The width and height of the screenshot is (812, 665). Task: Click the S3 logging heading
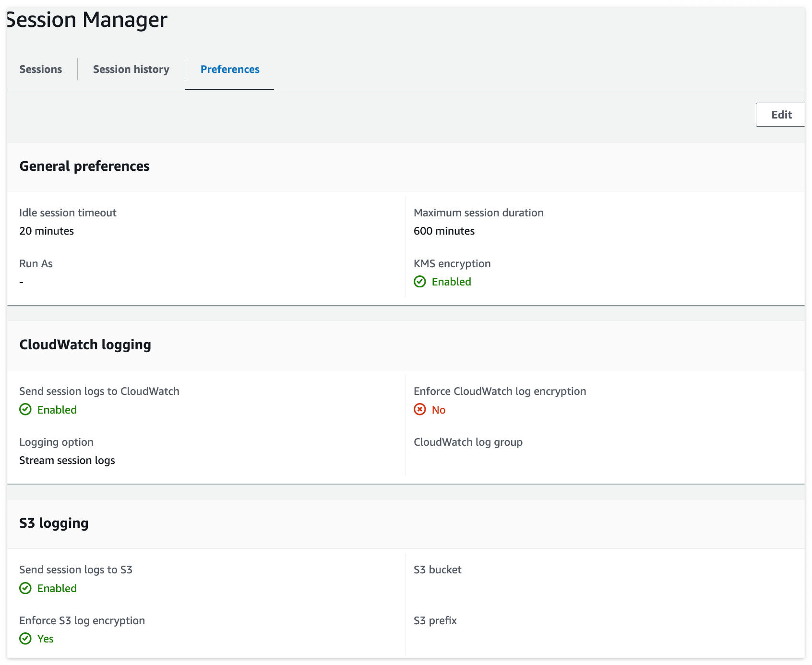[x=54, y=523]
